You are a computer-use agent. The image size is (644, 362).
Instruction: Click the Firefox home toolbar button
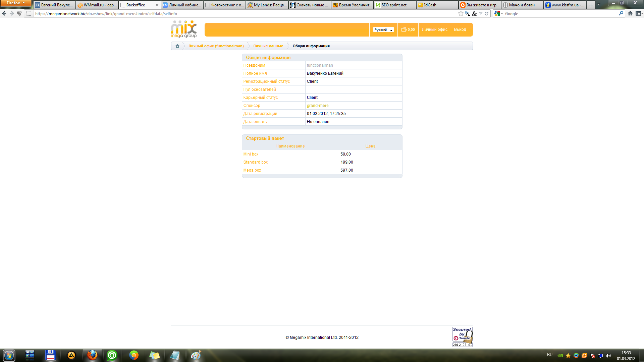[630, 14]
